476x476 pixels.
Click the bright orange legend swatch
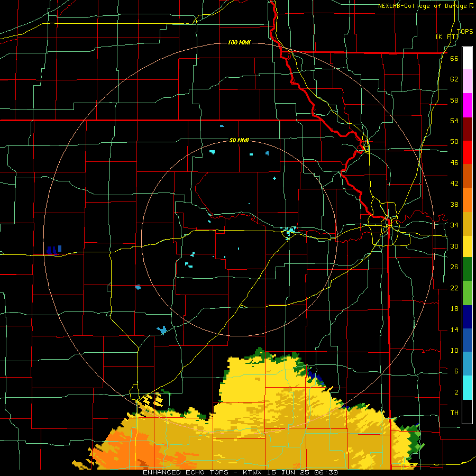point(467,200)
